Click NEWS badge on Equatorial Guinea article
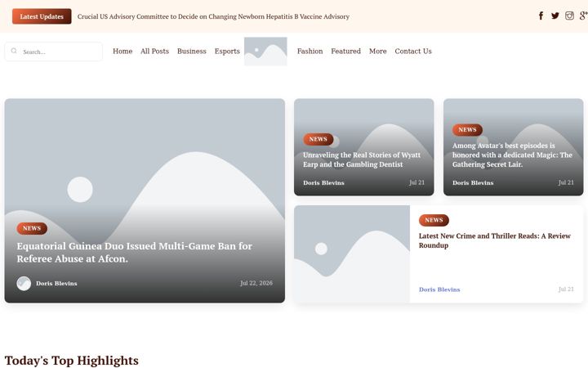 tap(32, 228)
